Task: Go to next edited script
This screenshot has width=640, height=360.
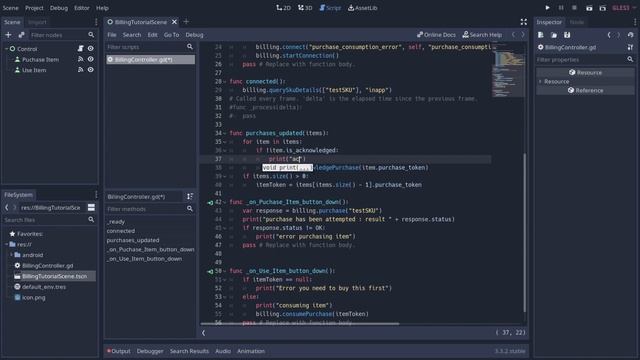Action: click(523, 35)
